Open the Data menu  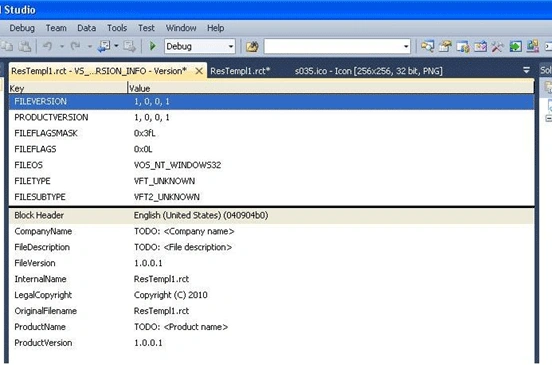click(87, 28)
